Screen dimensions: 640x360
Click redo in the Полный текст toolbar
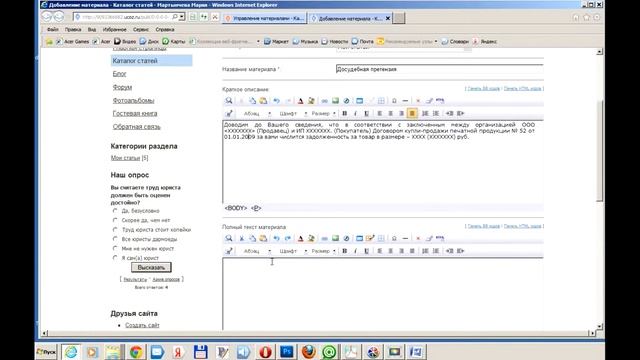(287, 238)
